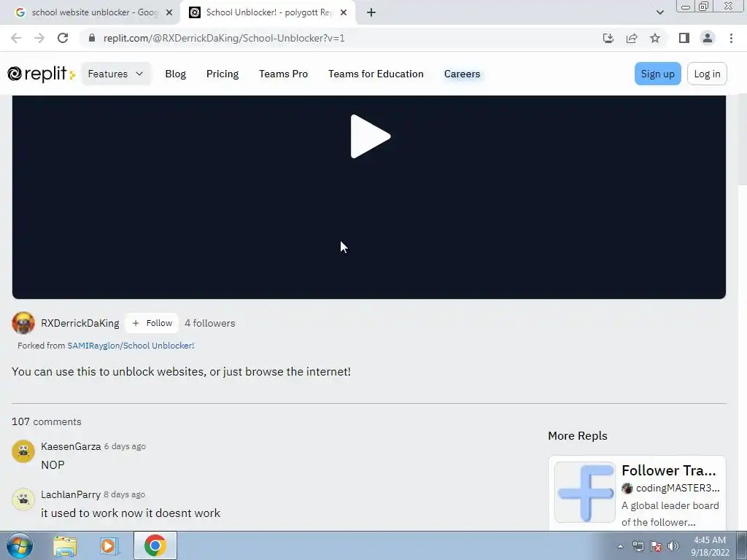Viewport: 747px width, 560px height.
Task: Open LachlanParry's avatar
Action: (x=23, y=499)
